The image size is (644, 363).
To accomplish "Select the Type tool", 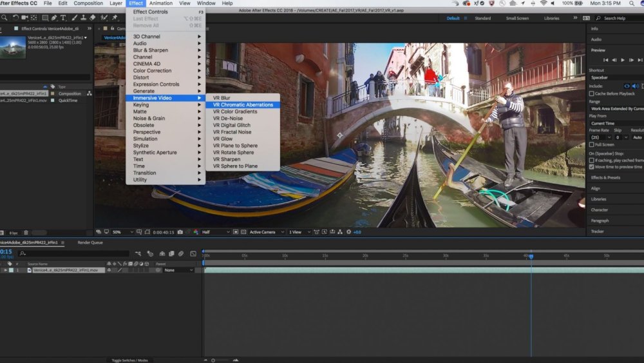I will click(x=63, y=17).
